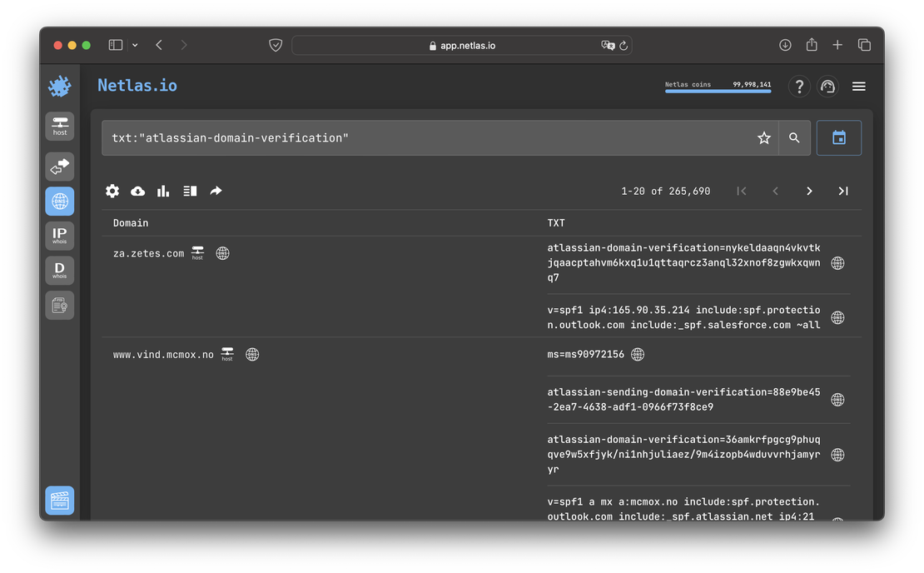Select the Certificates search tool
This screenshot has width=924, height=573.
(59, 305)
